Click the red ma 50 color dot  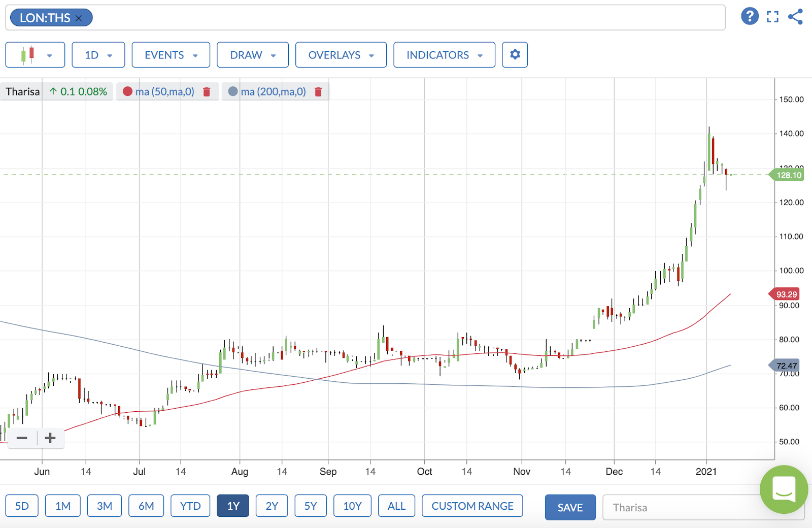click(127, 91)
